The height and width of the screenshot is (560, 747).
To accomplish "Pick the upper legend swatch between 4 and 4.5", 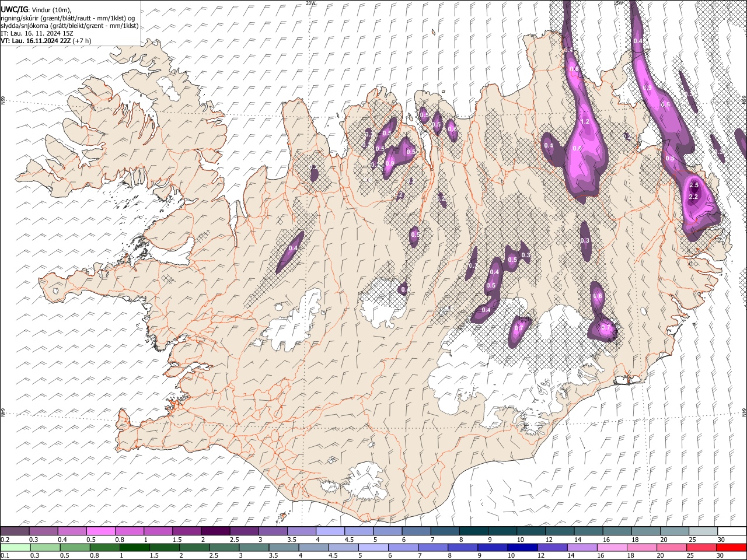I will (x=330, y=531).
